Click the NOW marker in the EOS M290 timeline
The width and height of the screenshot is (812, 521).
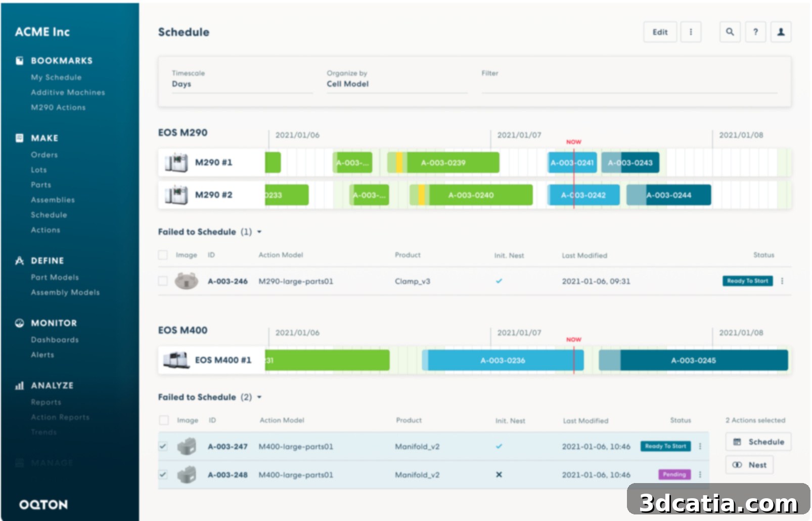(x=573, y=142)
